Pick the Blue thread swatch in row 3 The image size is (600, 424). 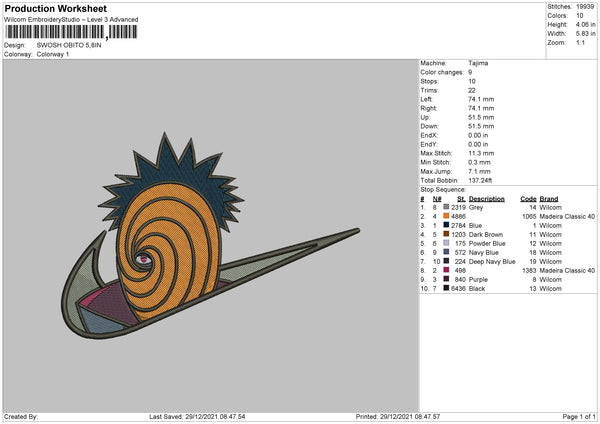click(446, 225)
